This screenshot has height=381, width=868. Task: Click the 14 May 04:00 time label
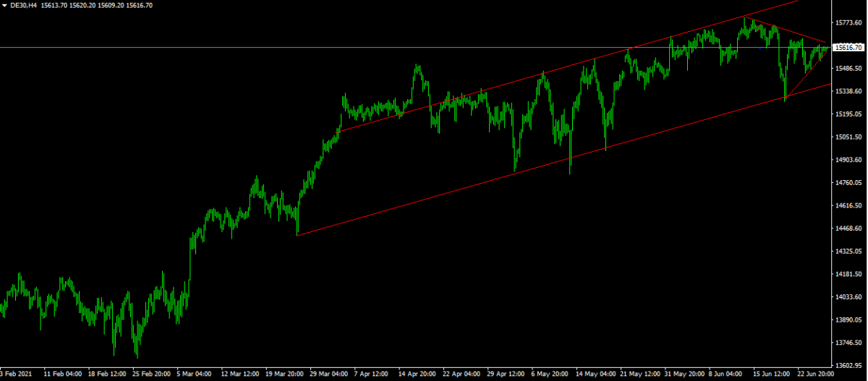point(597,374)
